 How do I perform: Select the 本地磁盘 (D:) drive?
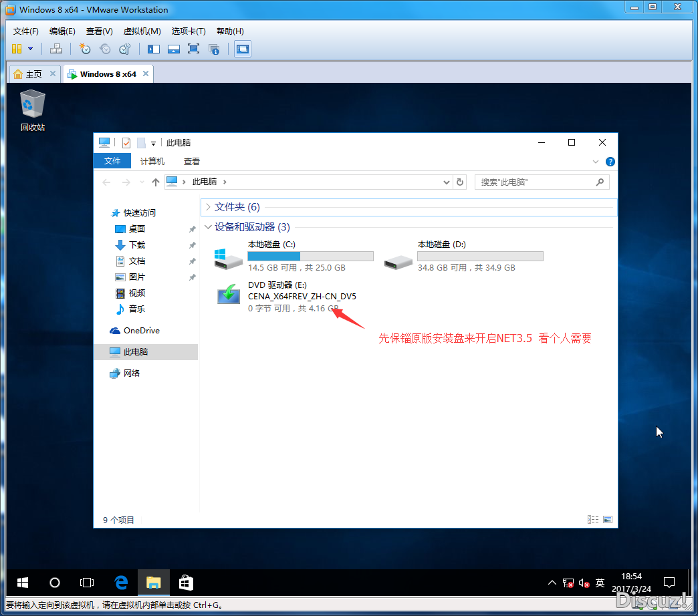[x=463, y=256]
